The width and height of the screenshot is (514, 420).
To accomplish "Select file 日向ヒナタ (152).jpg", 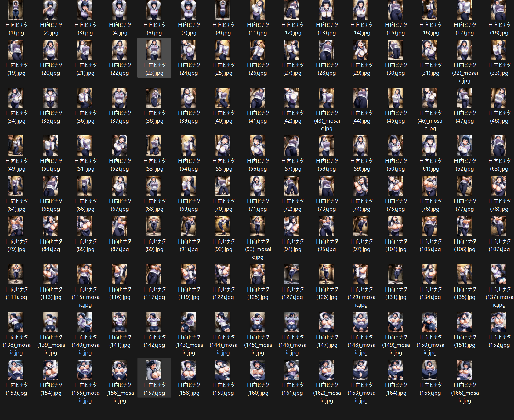I will 499,330.
